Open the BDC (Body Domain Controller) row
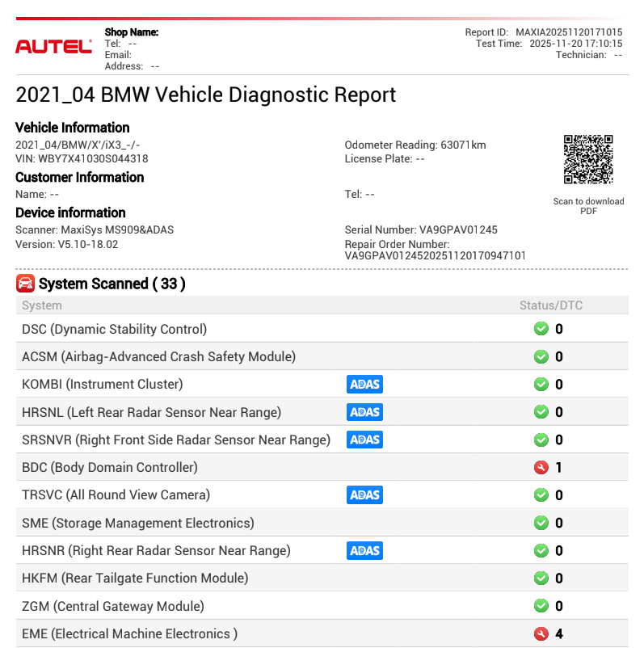The image size is (644, 648). point(110,468)
